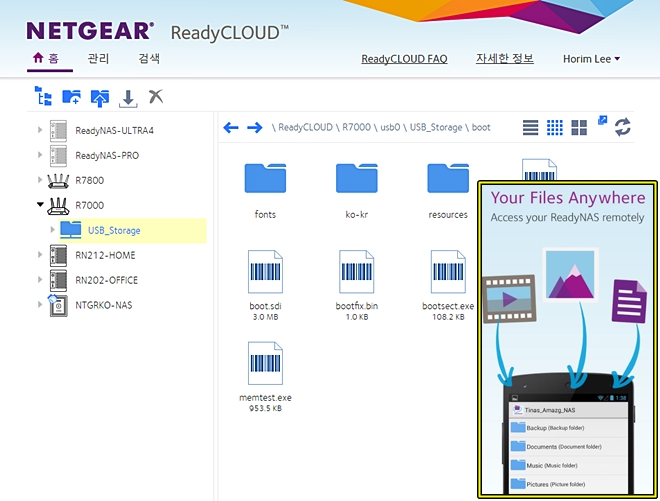Screen dimensions: 660x501
Task: Click the NTGRKO-NAS device icon
Action: 58,305
